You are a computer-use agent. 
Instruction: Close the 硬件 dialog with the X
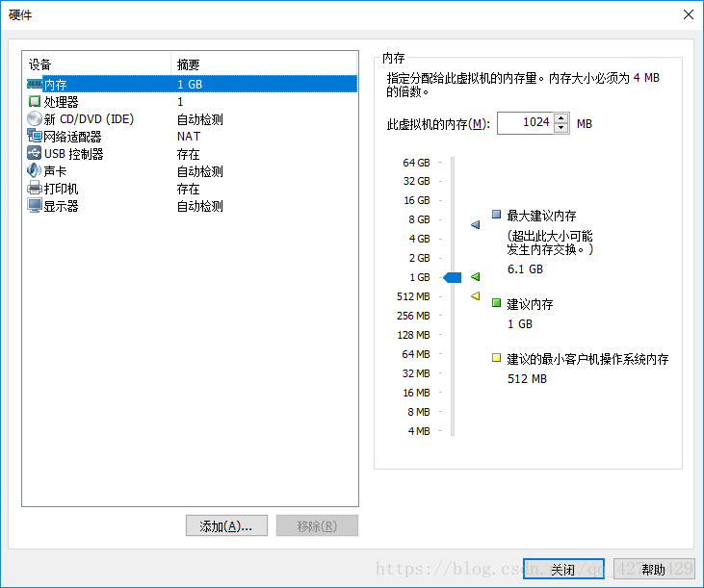coord(689,14)
